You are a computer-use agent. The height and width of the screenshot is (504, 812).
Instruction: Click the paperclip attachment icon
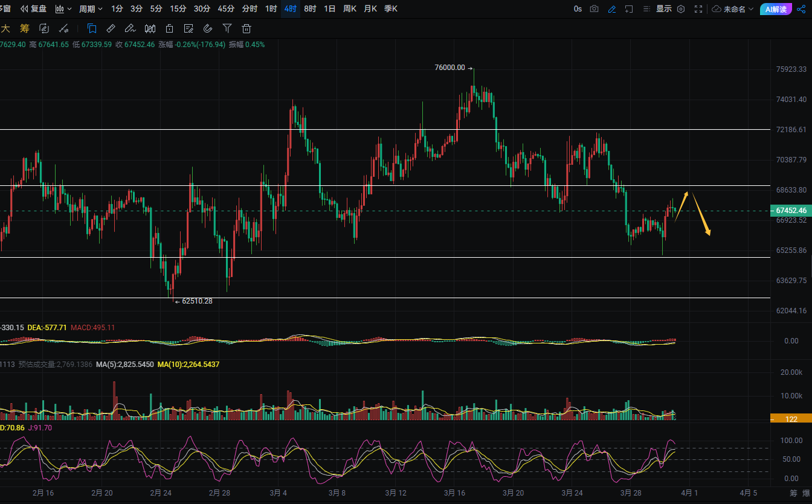(x=208, y=28)
